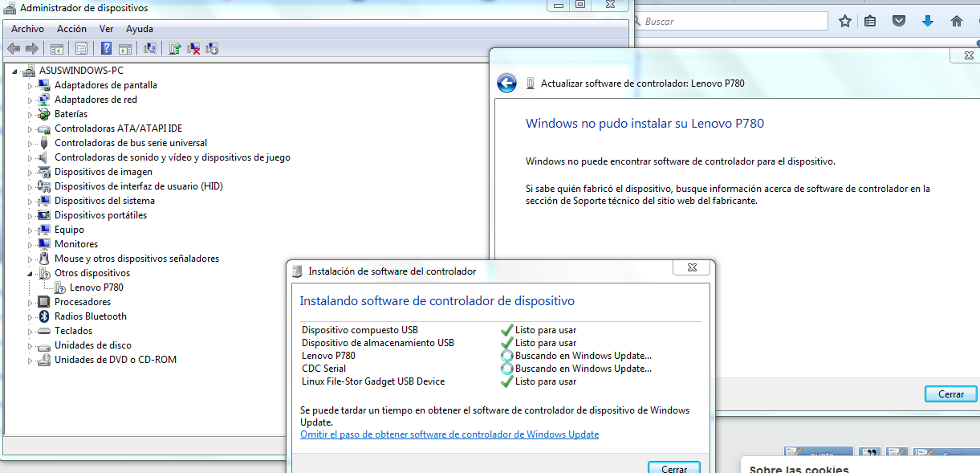Click forward arrow in Device Manager toolbar
980x473 pixels.
tap(32, 48)
